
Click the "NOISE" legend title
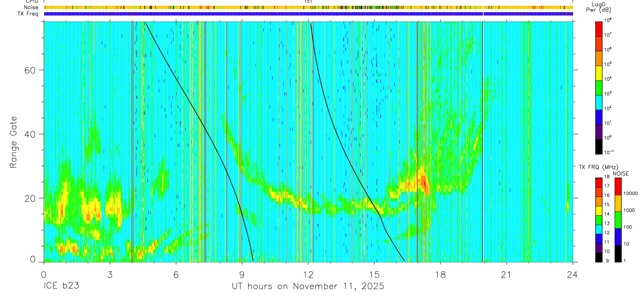(621, 173)
